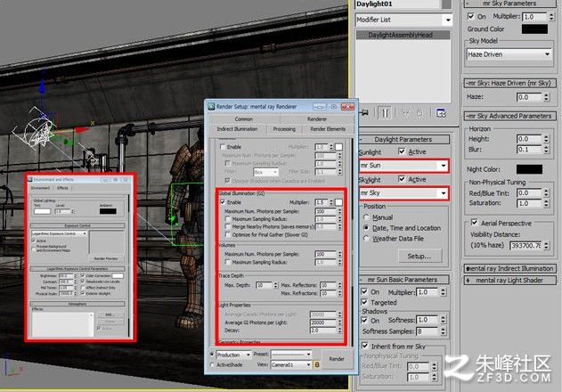
Task: Select Indirect Illumination tab
Action: click(x=237, y=129)
